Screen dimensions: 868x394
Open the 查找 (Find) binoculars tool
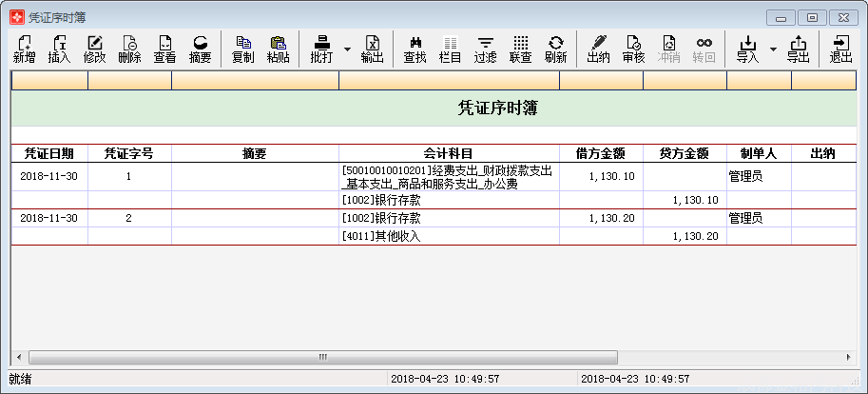pos(415,49)
